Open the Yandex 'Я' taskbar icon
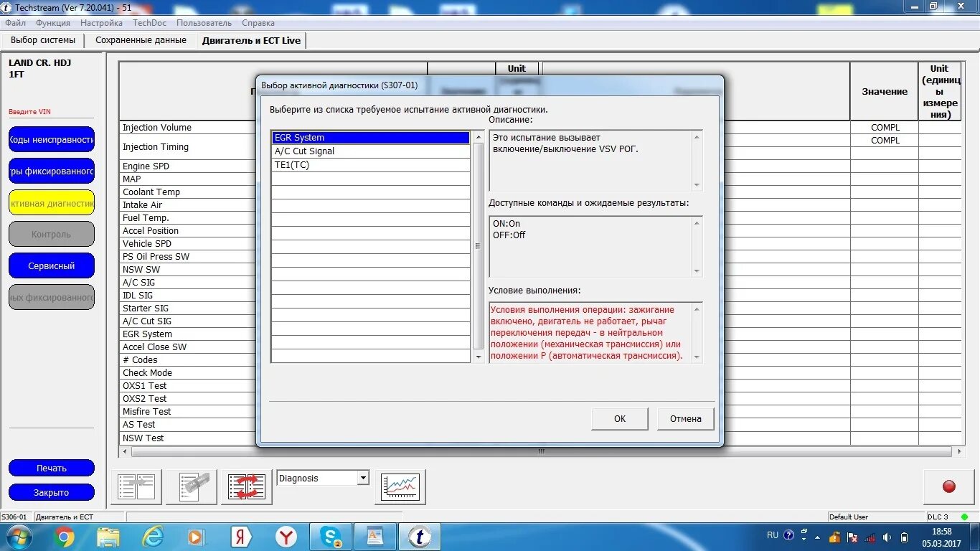This screenshot has width=980, height=551. [x=241, y=537]
